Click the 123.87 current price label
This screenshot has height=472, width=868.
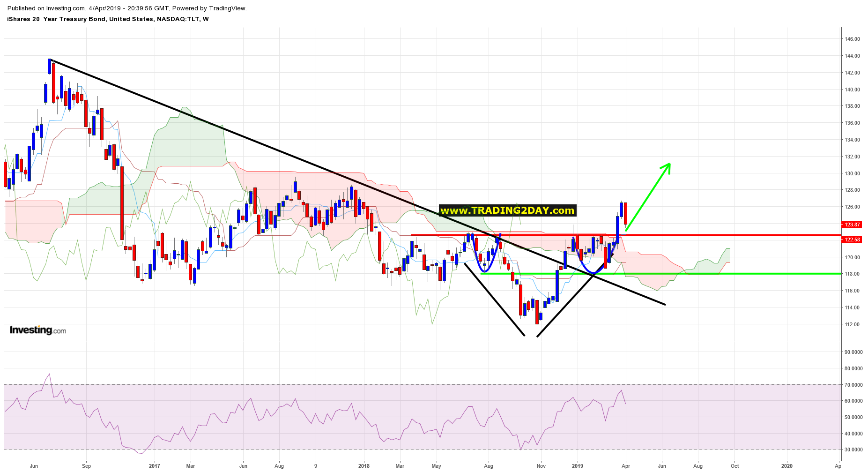point(852,225)
